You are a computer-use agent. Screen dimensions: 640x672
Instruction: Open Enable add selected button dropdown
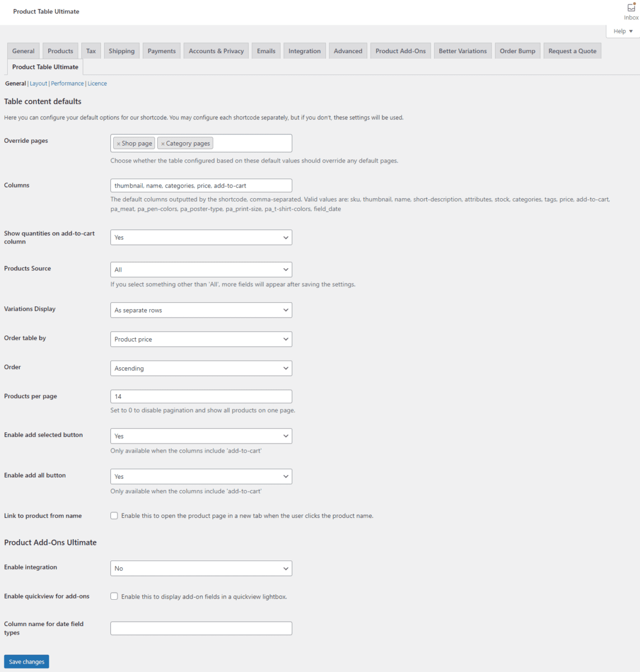coord(201,436)
